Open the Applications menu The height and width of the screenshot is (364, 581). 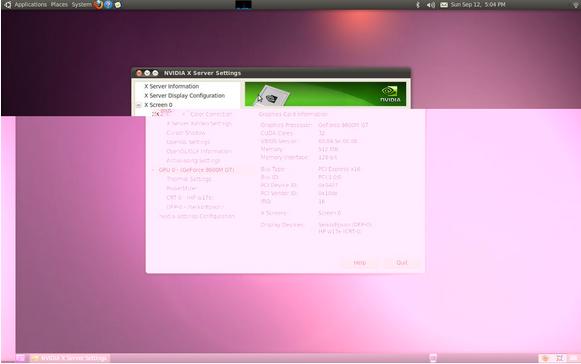point(30,4)
